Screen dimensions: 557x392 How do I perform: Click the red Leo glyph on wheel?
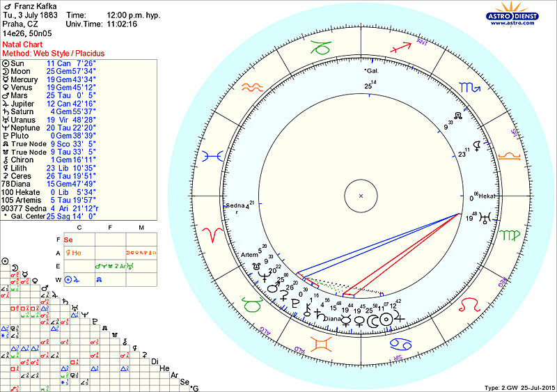click(473, 304)
